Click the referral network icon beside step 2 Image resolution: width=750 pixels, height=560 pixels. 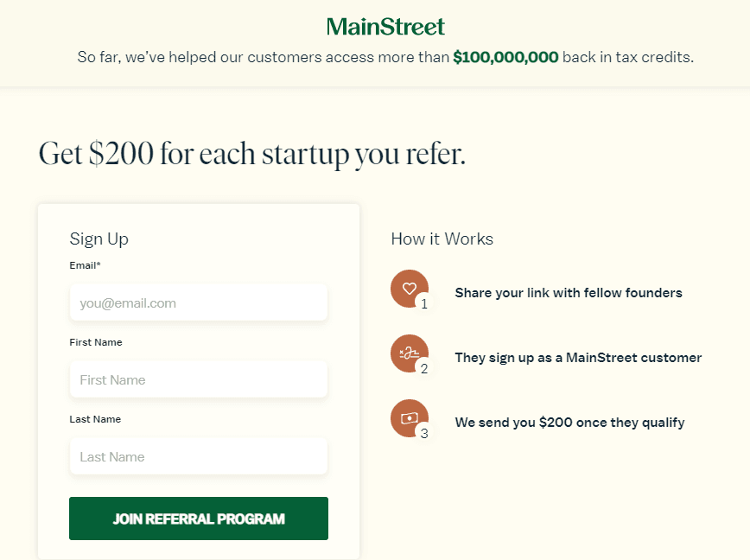click(x=409, y=350)
